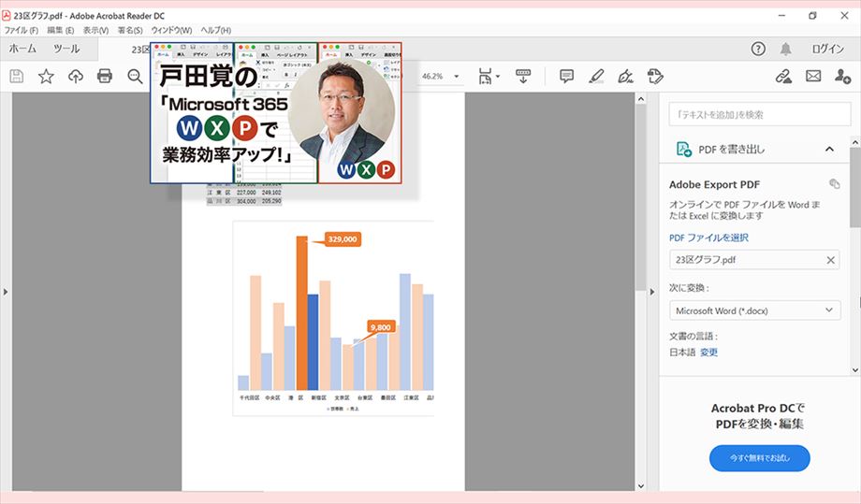Open the ウィンドウ(W) menu
The image size is (861, 504).
coord(171,30)
